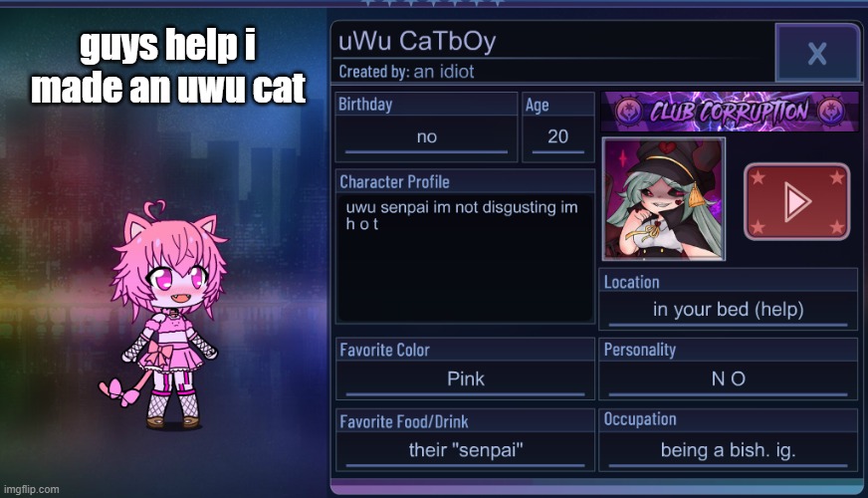Click the left Club Corruption emblem icon

[628, 111]
